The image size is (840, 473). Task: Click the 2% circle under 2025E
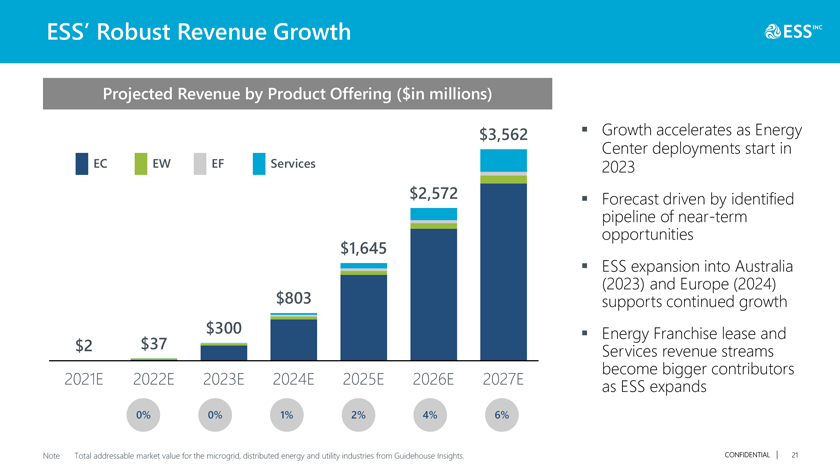358,415
